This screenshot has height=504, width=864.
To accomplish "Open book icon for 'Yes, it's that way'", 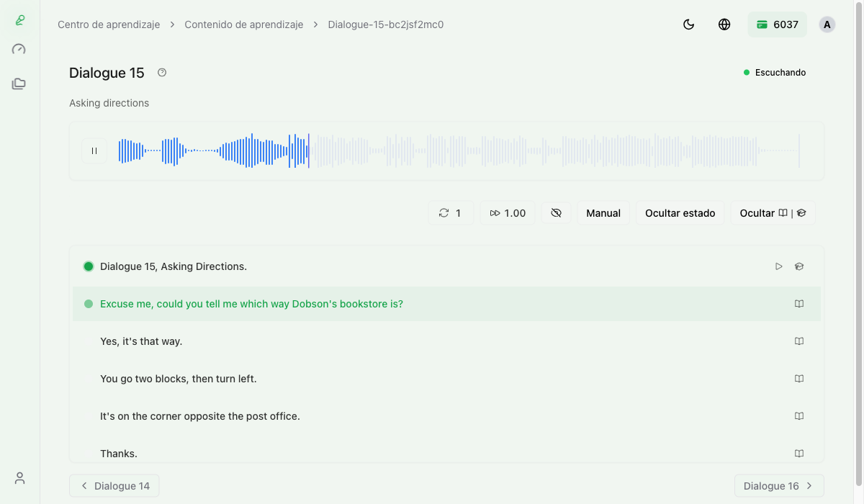I will [798, 341].
